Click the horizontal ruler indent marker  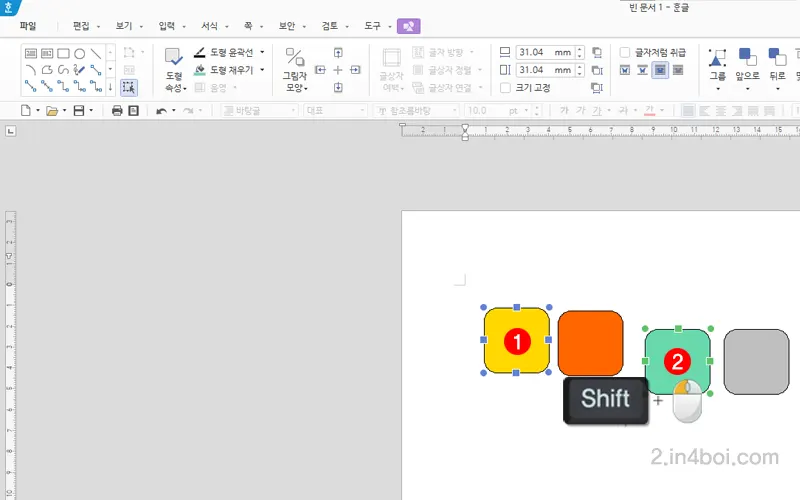465,132
